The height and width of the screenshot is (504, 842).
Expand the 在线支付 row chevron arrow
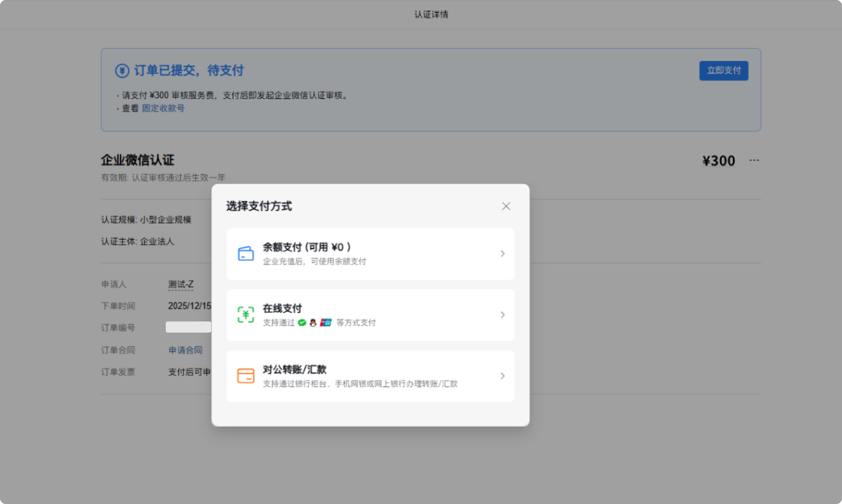(x=503, y=315)
